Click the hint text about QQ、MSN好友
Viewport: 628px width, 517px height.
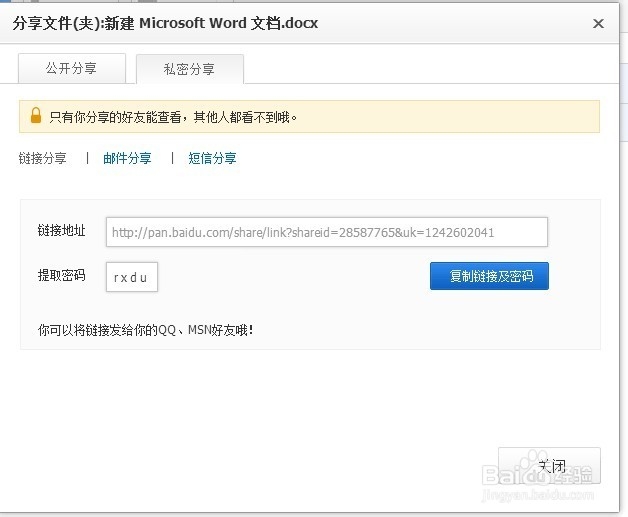(145, 330)
